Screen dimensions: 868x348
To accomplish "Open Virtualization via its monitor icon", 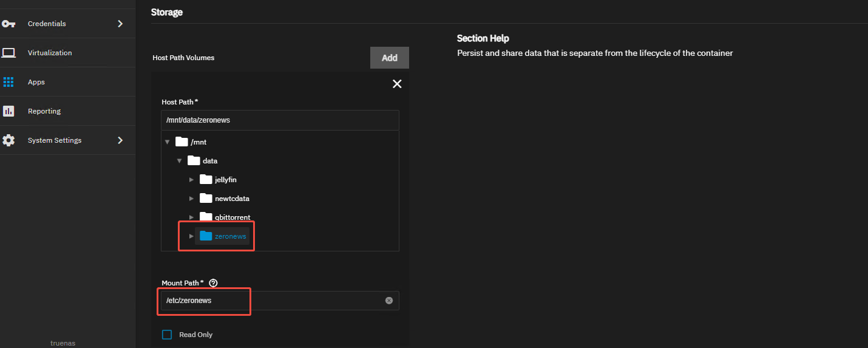I will tap(8, 53).
